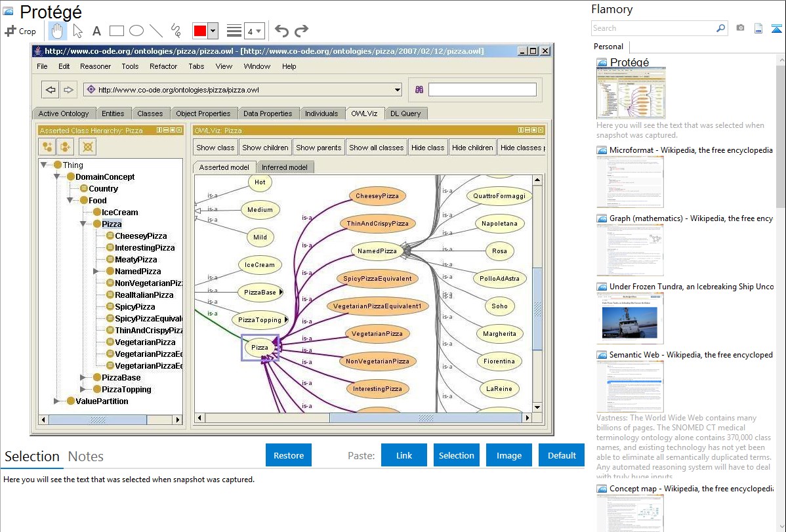Expand the PizzaTopping tree node
786x532 pixels.
(83, 389)
